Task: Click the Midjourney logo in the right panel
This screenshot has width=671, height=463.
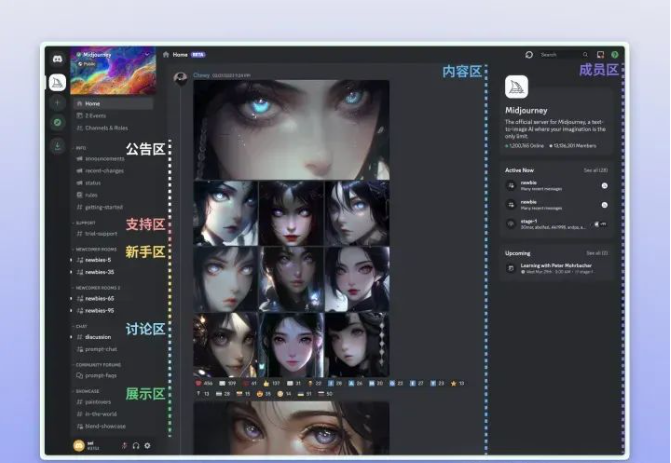Action: pyautogui.click(x=517, y=87)
